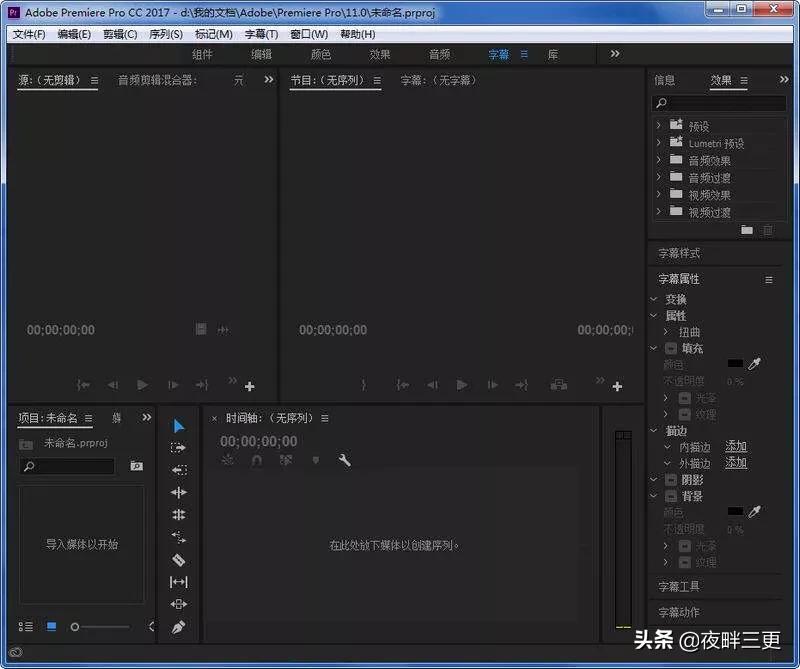Image resolution: width=800 pixels, height=669 pixels.
Task: Click the background color eyedropper
Action: click(754, 511)
